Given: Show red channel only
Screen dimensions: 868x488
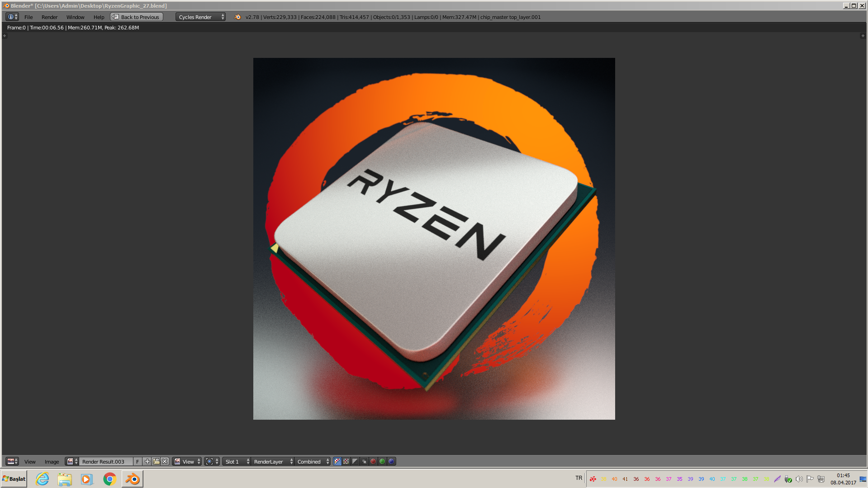Looking at the screenshot, I should tap(373, 461).
